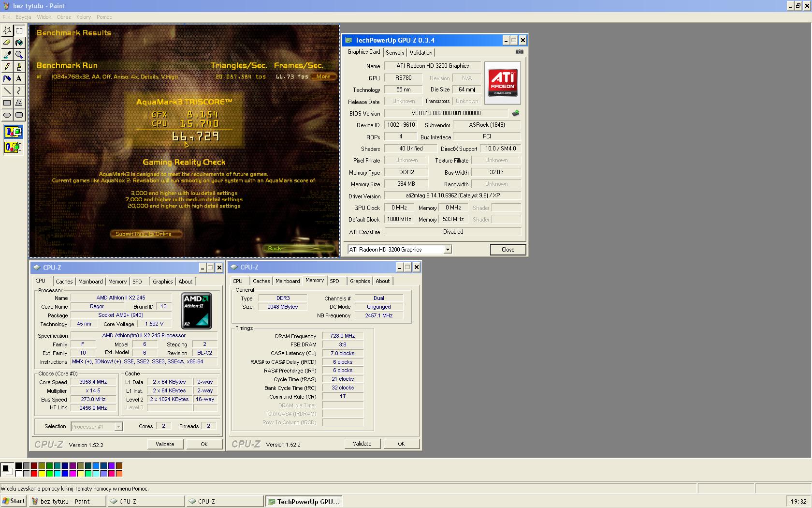Switch to the Validation tab in GPU-Z
Viewport: 812px width, 508px height.
click(x=421, y=53)
